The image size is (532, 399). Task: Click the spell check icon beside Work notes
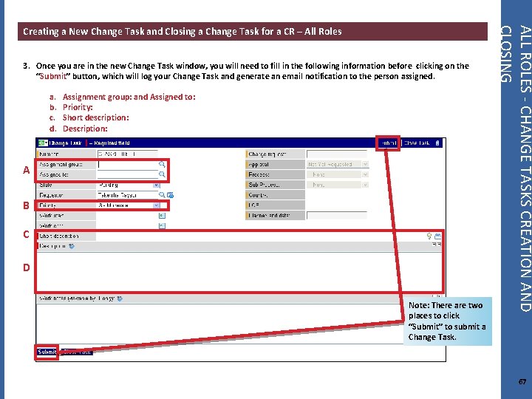point(120,299)
